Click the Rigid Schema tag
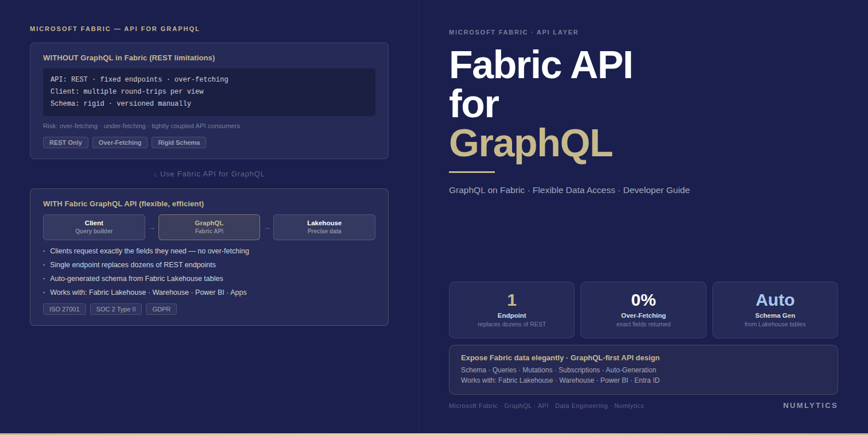868x435 pixels. (179, 143)
